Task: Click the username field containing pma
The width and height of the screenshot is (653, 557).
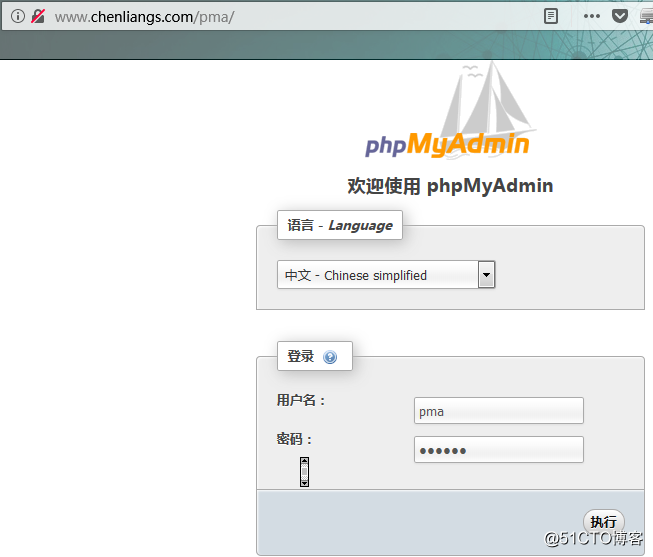Action: coord(499,411)
